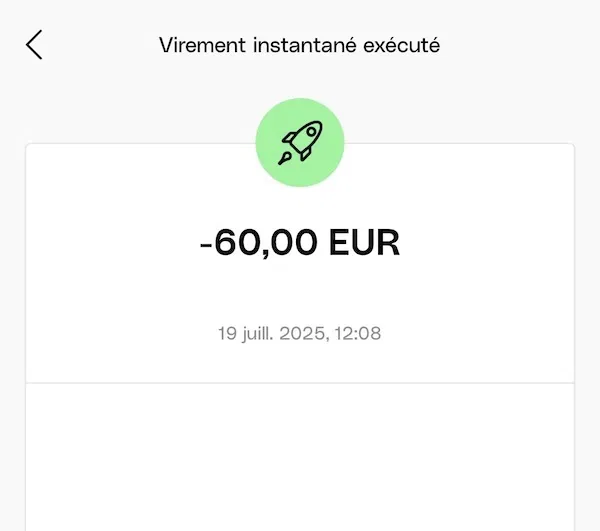Click the grey header bar beside the title
Viewport: 600px width, 531px height.
pyautogui.click(x=520, y=45)
